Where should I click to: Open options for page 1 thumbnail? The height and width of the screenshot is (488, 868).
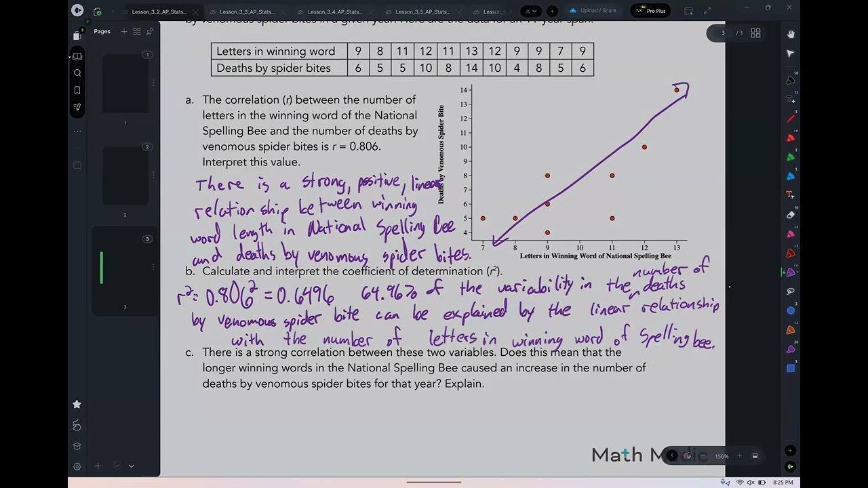click(x=153, y=83)
